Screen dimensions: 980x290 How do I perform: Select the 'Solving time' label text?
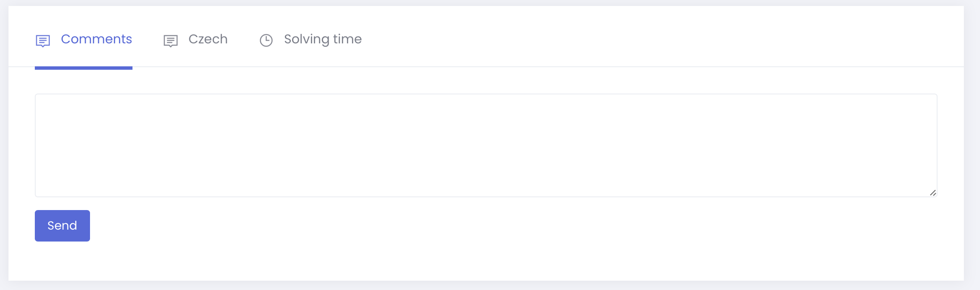tap(323, 39)
